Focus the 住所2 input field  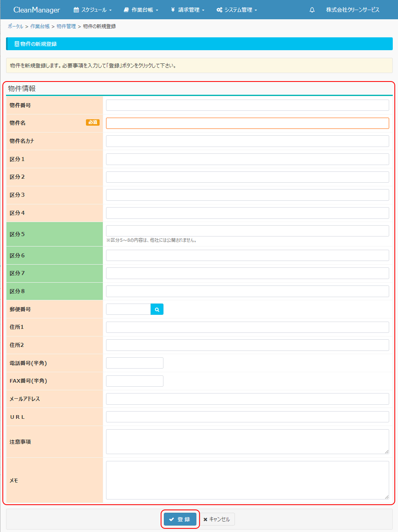[x=247, y=345]
